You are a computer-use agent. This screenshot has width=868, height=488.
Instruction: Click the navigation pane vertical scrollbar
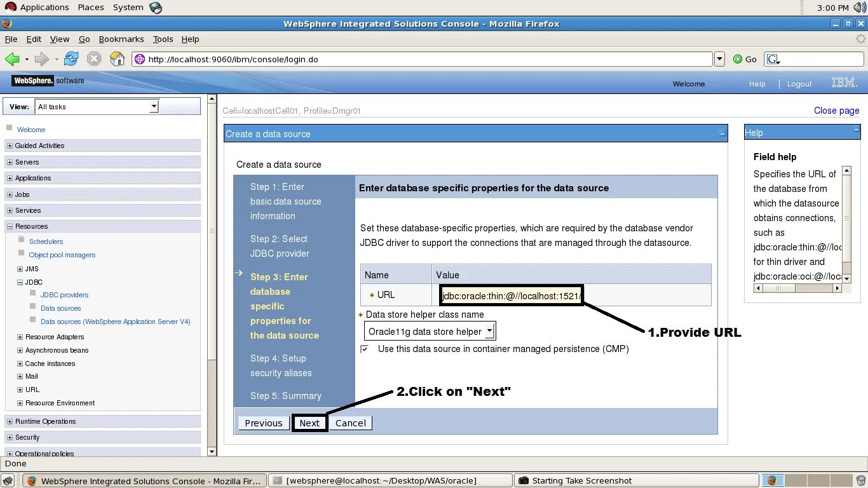coord(212,275)
